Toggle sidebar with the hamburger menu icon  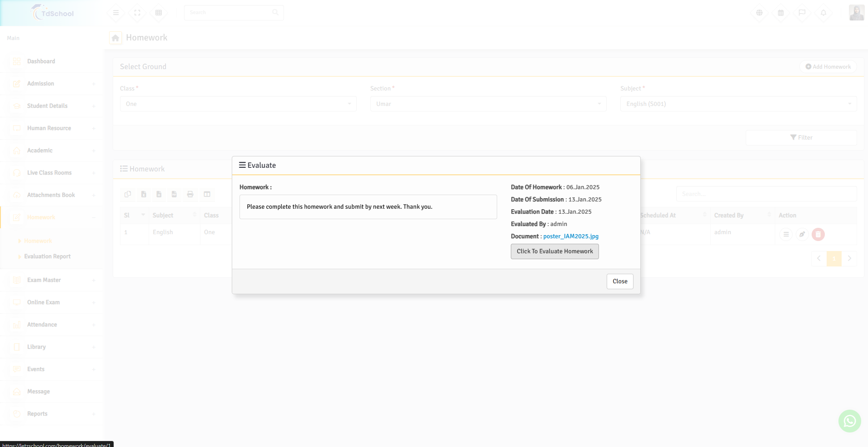tap(116, 13)
